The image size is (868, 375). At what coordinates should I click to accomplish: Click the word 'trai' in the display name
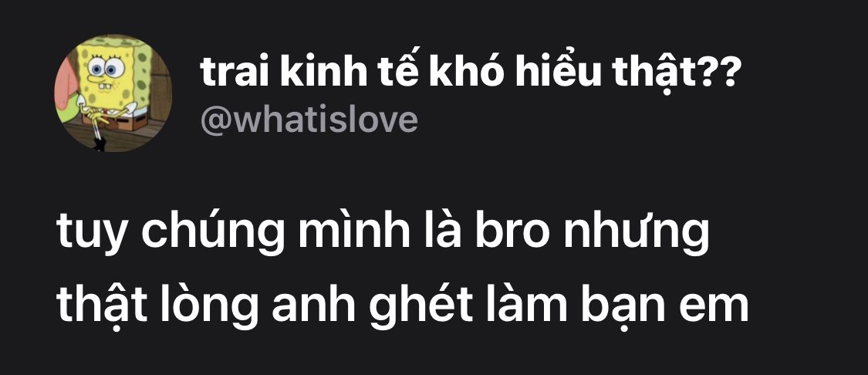point(235,75)
